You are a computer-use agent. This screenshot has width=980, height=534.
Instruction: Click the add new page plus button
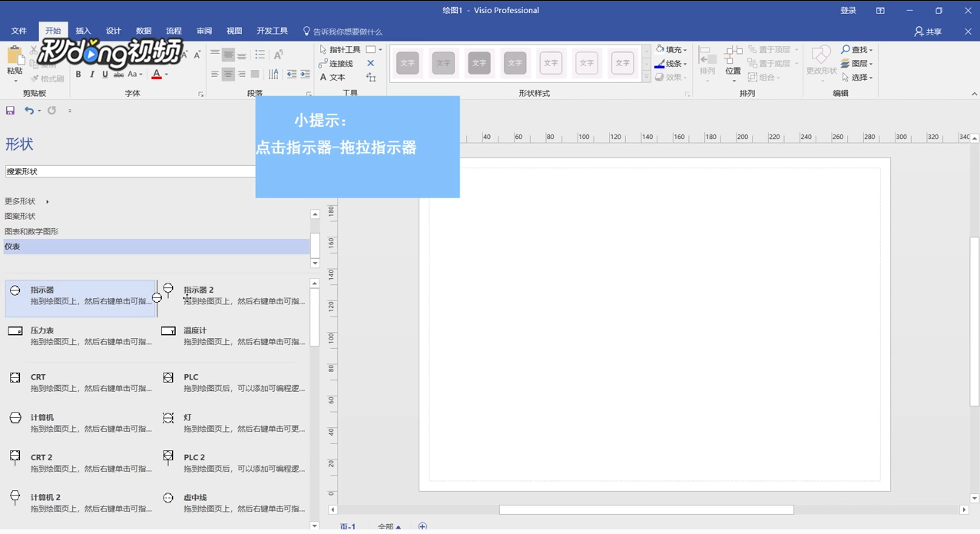(x=422, y=527)
